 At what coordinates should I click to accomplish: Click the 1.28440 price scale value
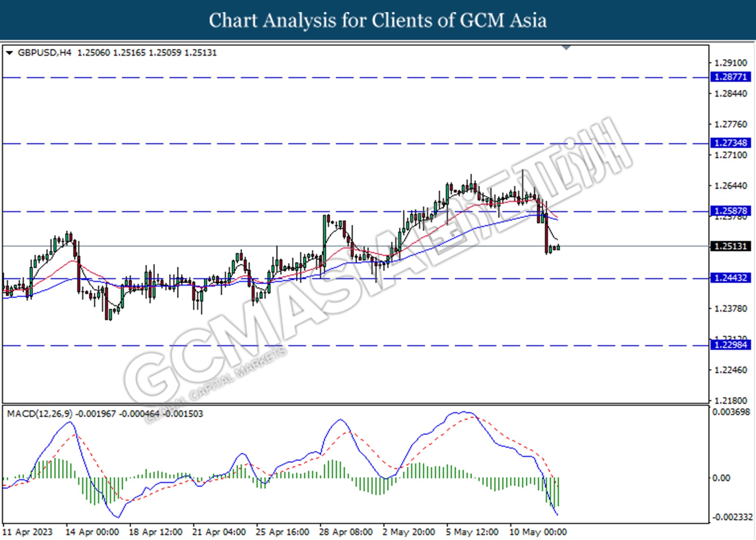[731, 93]
